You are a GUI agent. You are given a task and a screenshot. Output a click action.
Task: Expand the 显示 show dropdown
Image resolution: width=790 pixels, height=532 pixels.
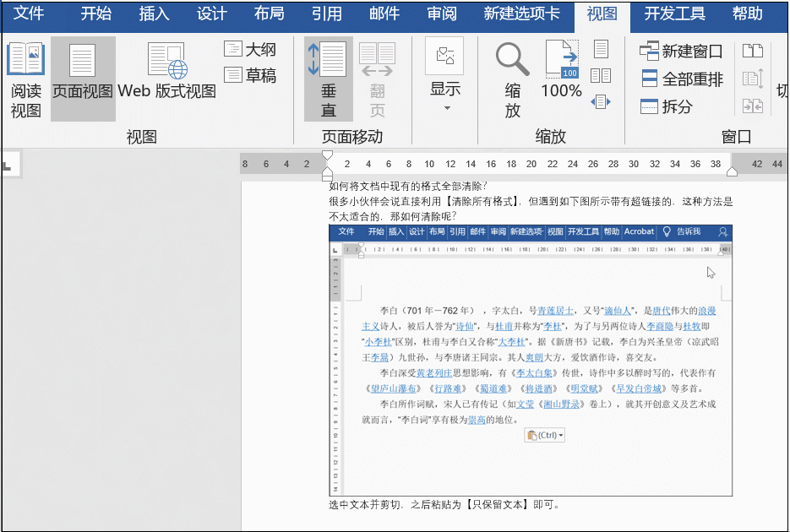coord(445,108)
